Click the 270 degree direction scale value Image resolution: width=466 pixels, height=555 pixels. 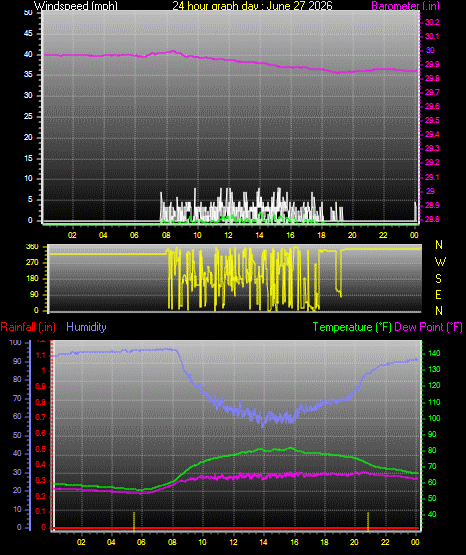click(32, 263)
